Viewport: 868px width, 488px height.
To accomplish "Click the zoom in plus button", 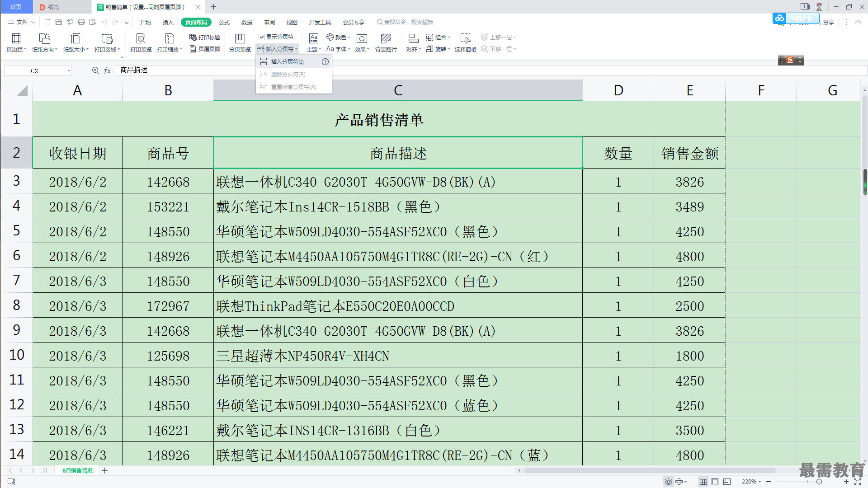I will [x=846, y=482].
